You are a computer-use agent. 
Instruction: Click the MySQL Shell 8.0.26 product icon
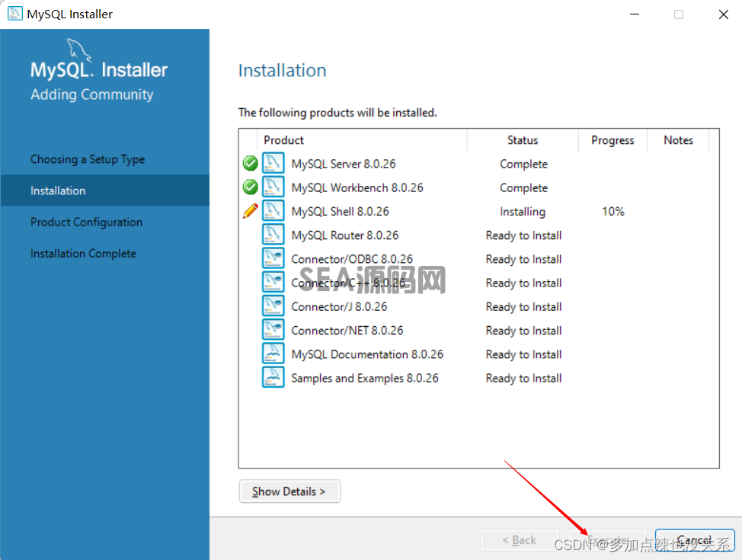click(x=273, y=210)
